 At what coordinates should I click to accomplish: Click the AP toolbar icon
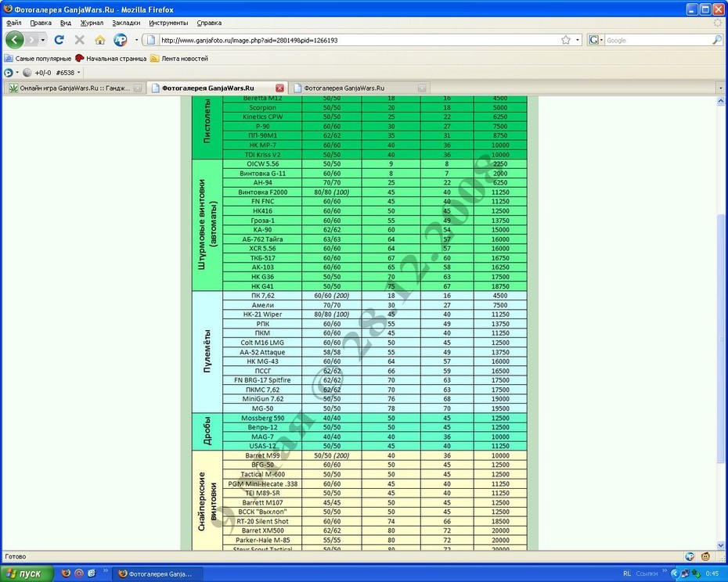tap(121, 40)
